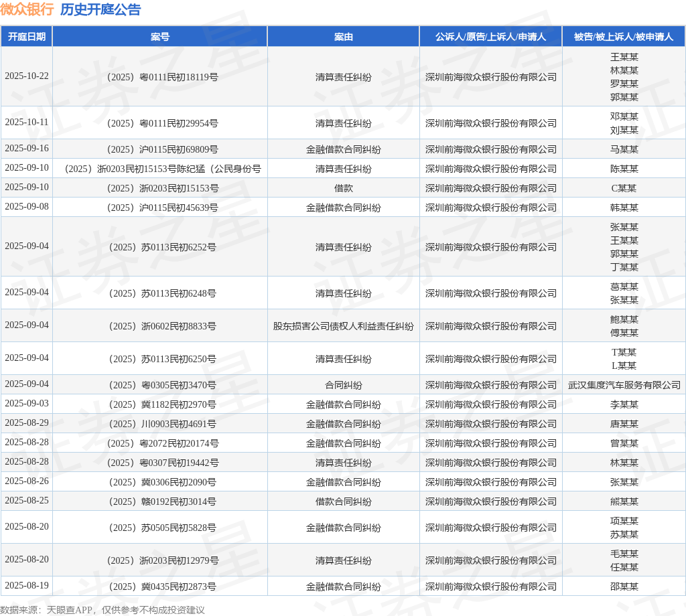Click the date 2025-10-22
Viewport: 686px width, 616px height.
[x=27, y=76]
